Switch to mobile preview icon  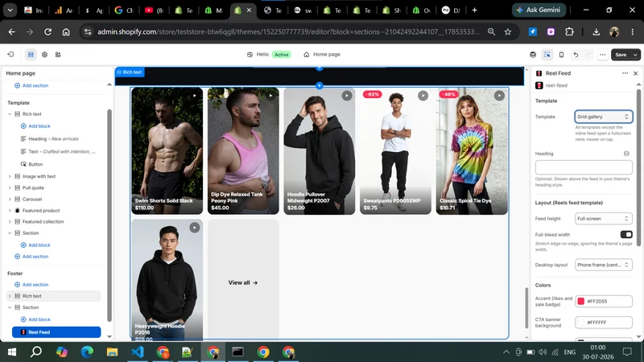[561, 55]
